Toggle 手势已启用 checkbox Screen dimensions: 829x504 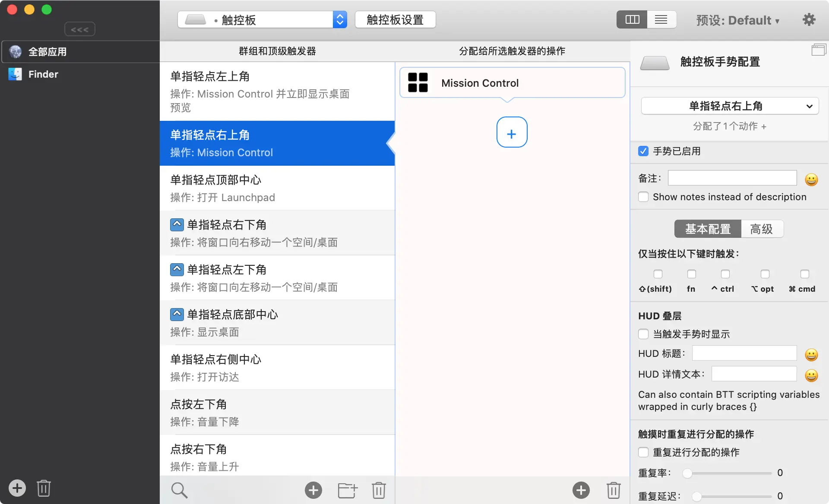(x=643, y=151)
